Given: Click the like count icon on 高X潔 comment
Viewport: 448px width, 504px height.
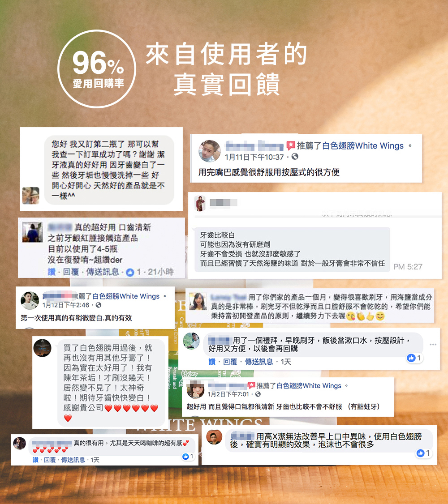Looking at the screenshot, I should pyautogui.click(x=420, y=453).
